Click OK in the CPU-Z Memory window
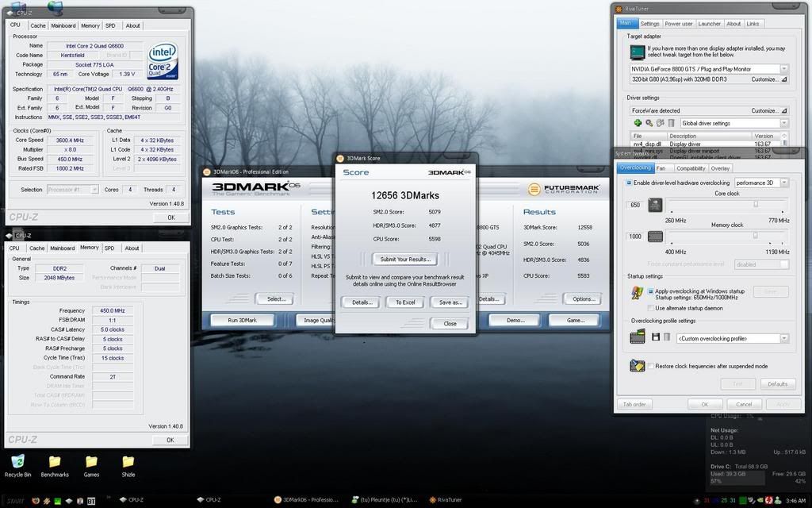This screenshot has width=812, height=508. 170,440
